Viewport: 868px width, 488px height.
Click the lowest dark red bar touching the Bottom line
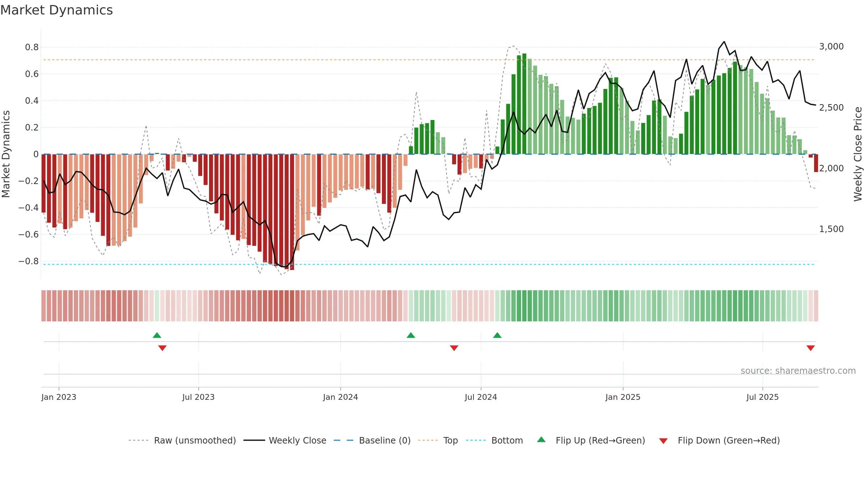[x=292, y=212]
